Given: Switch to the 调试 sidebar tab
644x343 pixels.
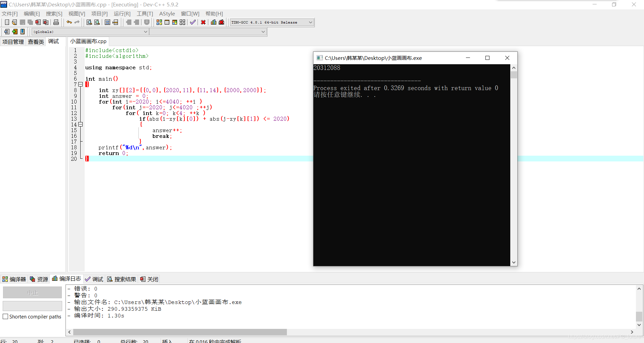Looking at the screenshot, I should [53, 41].
